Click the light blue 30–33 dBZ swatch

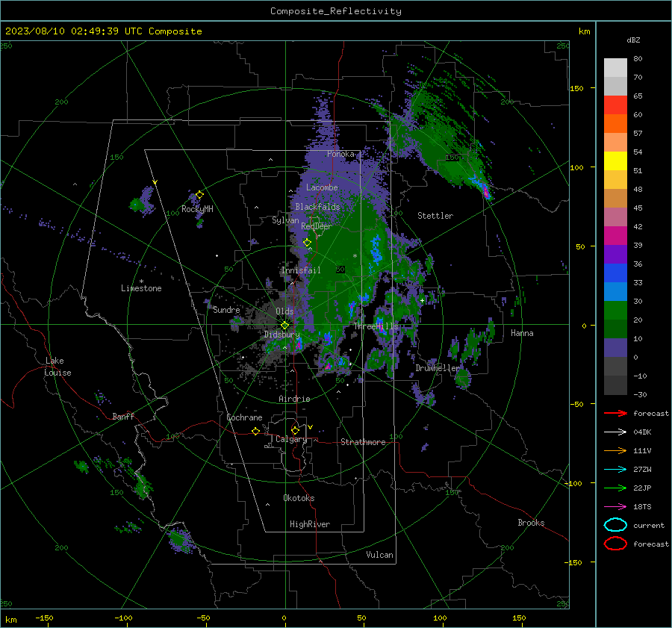[615, 291]
